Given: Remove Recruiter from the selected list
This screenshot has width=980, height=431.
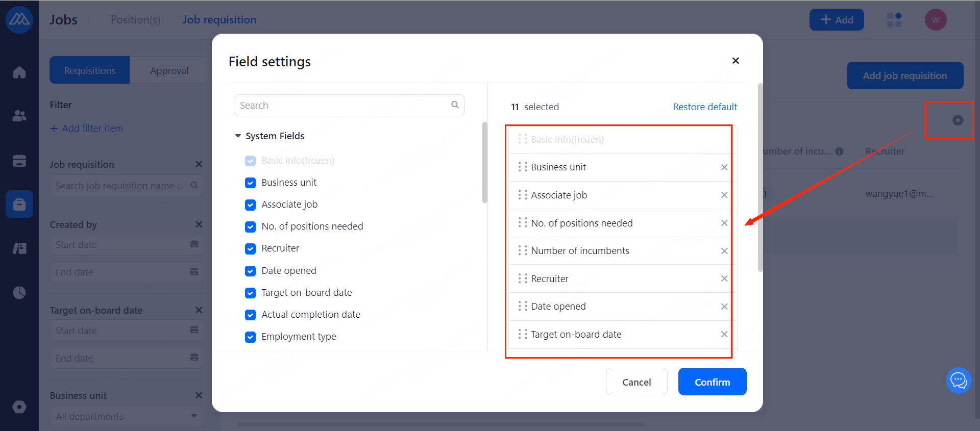Looking at the screenshot, I should pos(724,278).
